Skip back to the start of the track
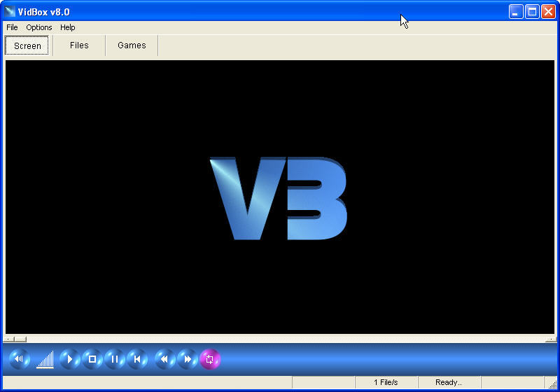This screenshot has width=560, height=392. click(137, 359)
